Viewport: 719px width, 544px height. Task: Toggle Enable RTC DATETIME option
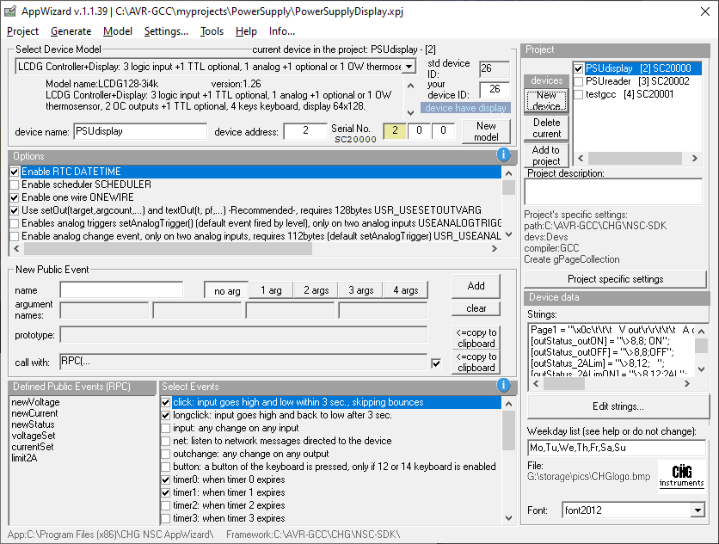[x=14, y=172]
